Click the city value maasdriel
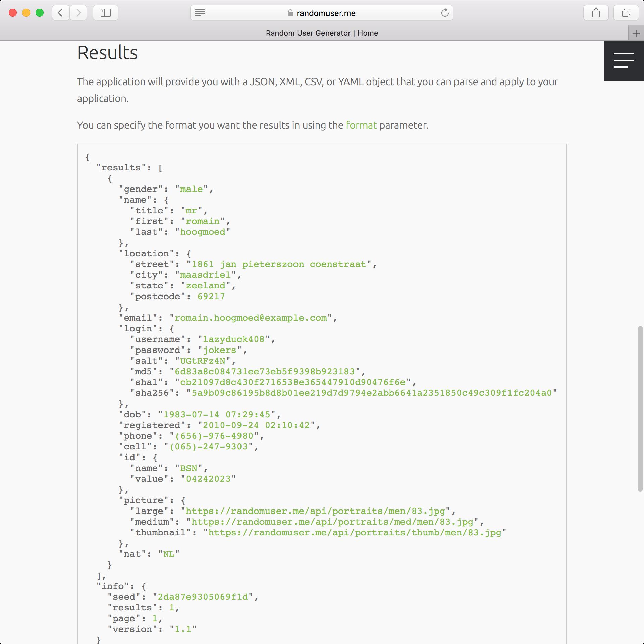Image resolution: width=644 pixels, height=644 pixels. tap(205, 275)
